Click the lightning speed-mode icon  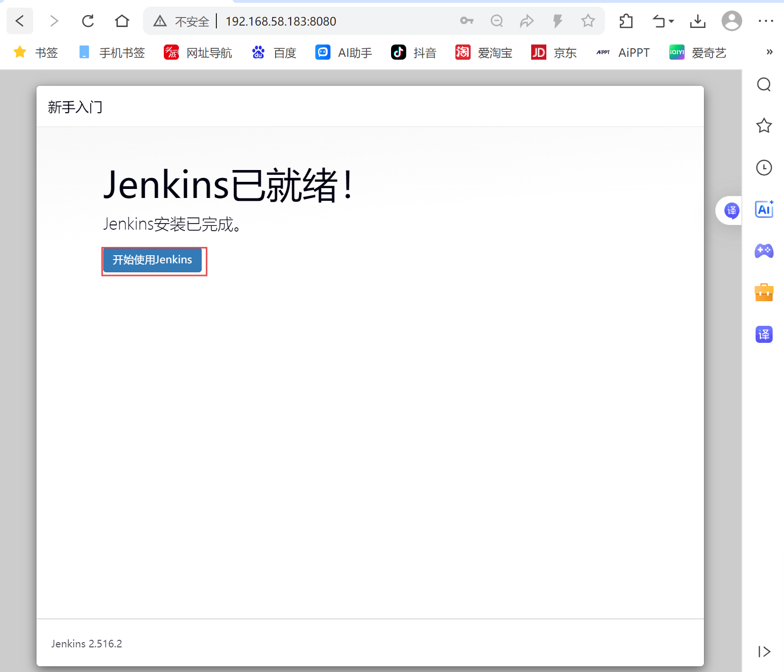pos(558,21)
